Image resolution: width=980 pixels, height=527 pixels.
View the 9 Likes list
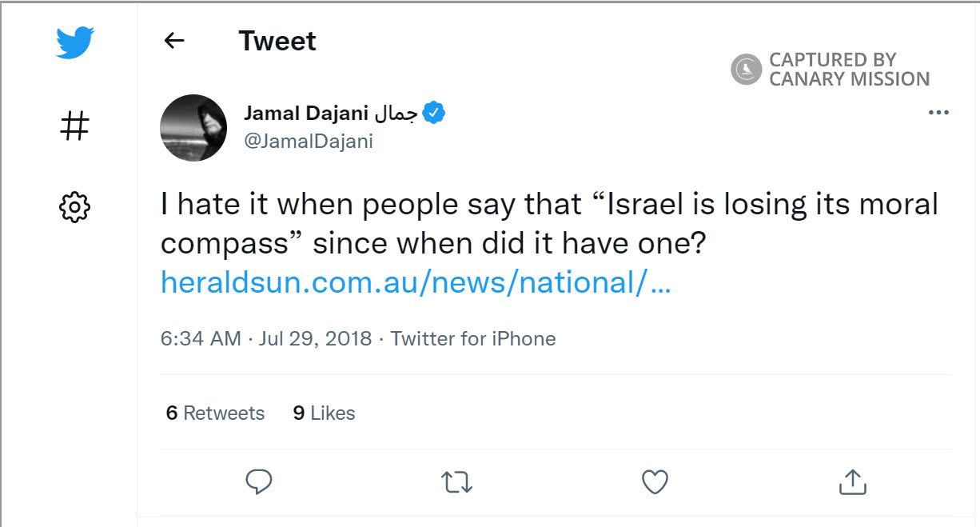click(324, 413)
